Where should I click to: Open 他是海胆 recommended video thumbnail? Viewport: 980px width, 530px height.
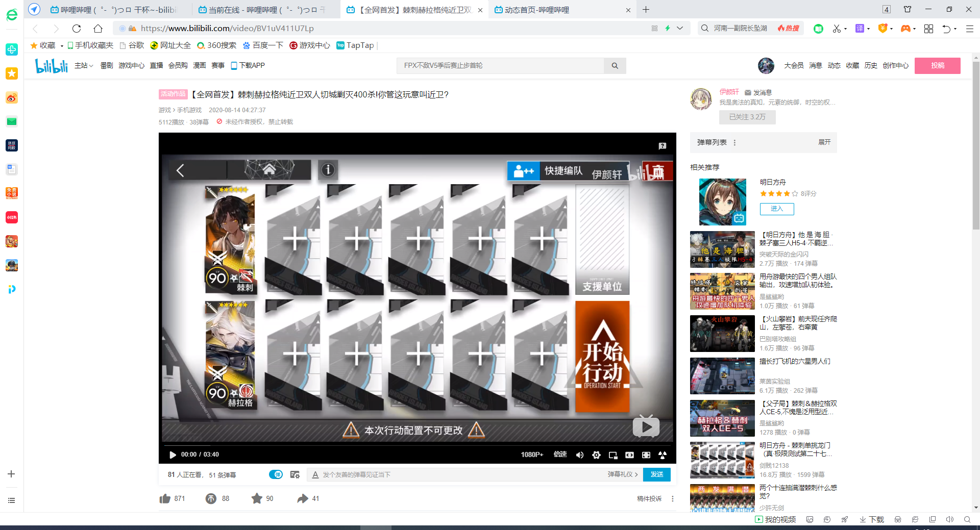pyautogui.click(x=722, y=249)
